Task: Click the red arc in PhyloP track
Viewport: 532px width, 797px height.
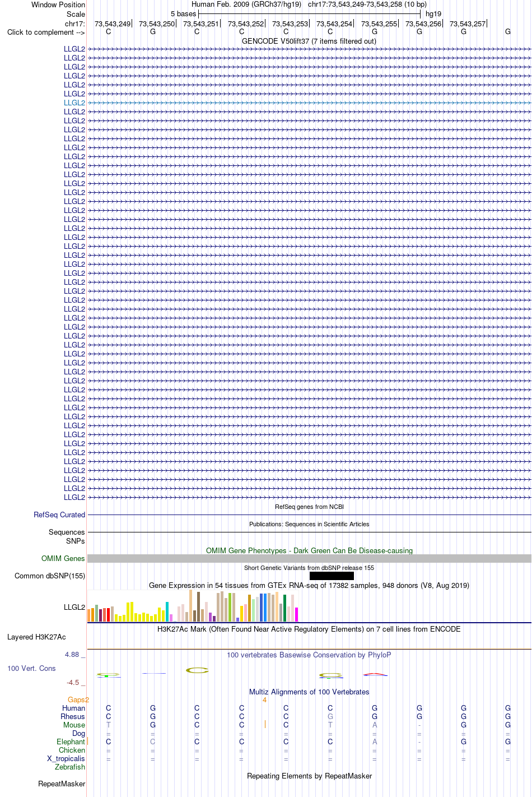Action: (x=375, y=674)
